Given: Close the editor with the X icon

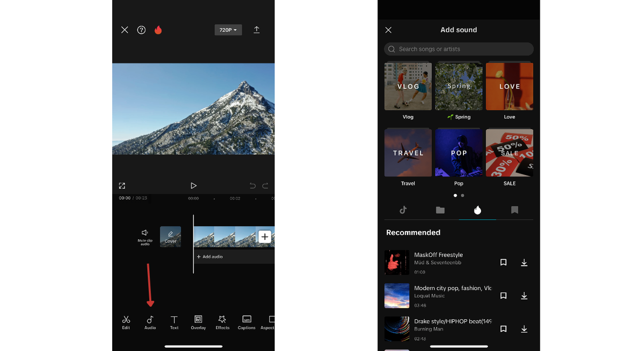Looking at the screenshot, I should pos(125,30).
